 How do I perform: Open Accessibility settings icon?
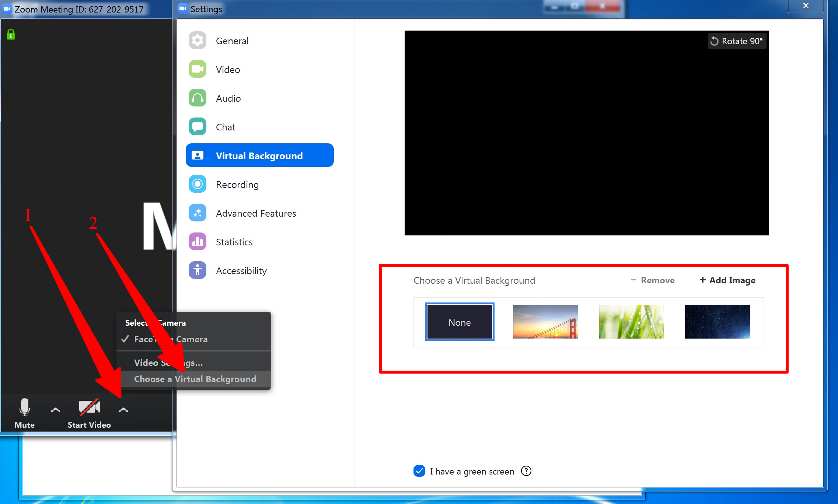click(x=198, y=270)
